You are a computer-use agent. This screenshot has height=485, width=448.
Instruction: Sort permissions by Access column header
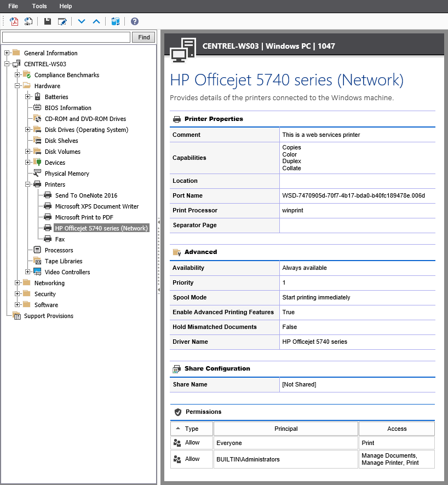[x=397, y=429]
